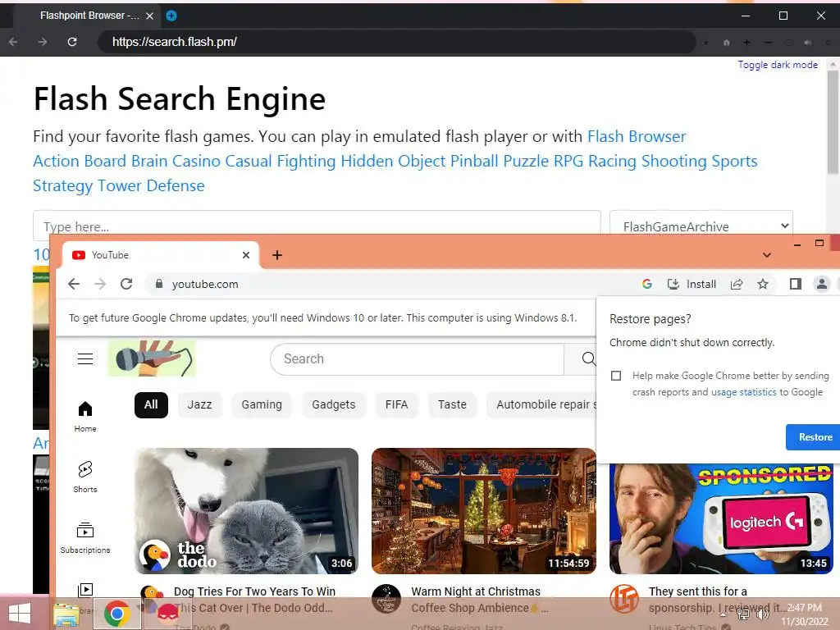The image size is (840, 630).
Task: Open the Logitech sponsored video thumbnail
Action: coord(721,518)
